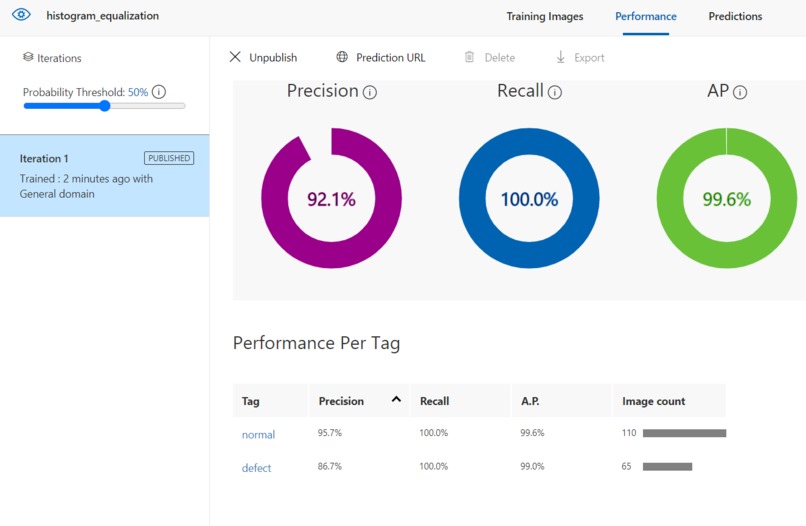This screenshot has width=806, height=526.
Task: Select the Performance tab
Action: [x=646, y=16]
